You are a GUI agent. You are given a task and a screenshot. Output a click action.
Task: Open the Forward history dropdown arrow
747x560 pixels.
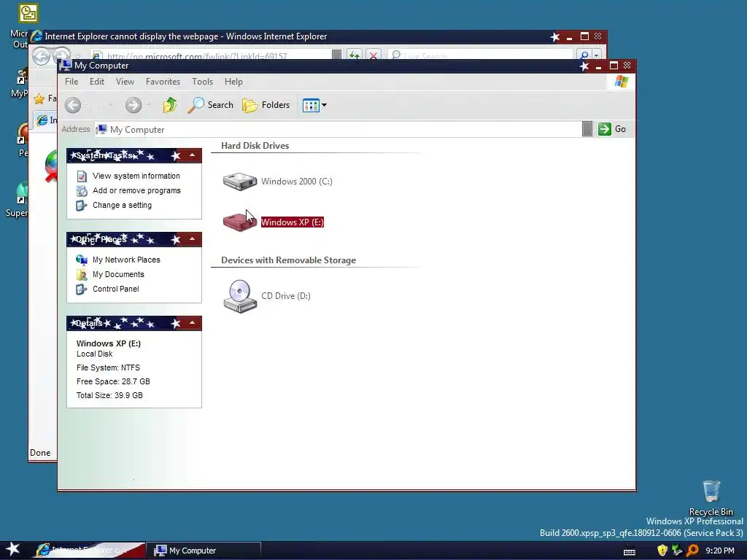click(x=149, y=105)
